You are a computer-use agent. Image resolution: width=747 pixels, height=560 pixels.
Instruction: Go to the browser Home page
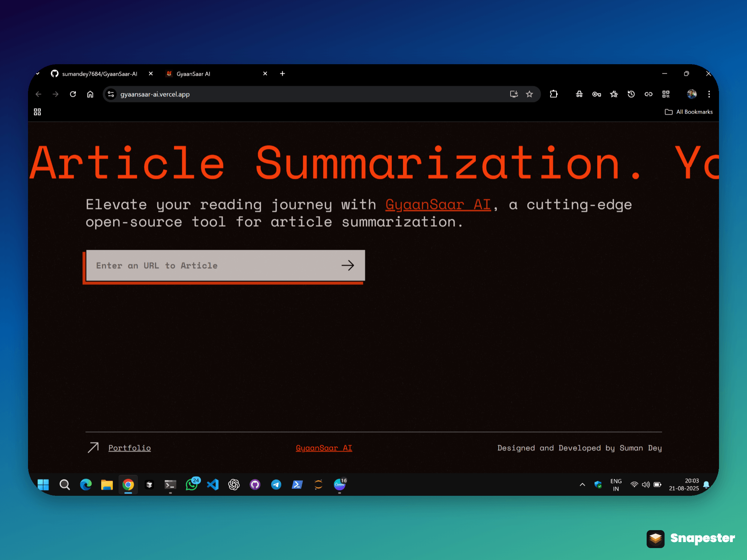(90, 94)
